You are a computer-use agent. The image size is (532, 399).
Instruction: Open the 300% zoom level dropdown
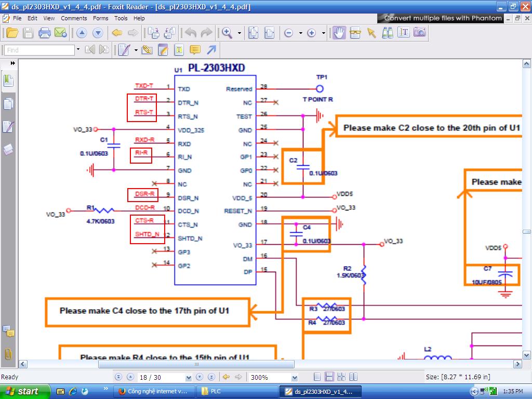point(295,377)
